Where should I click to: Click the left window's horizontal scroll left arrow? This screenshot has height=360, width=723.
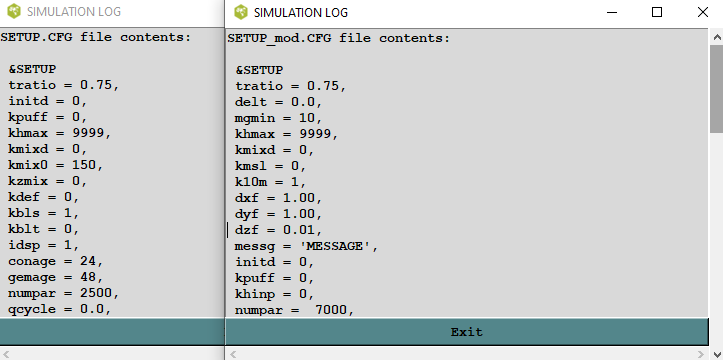[x=6, y=354]
